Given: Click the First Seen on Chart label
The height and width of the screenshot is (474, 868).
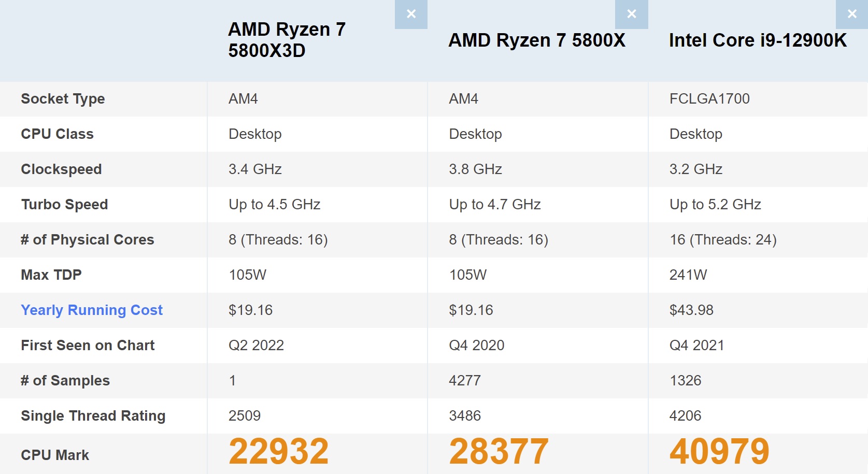Looking at the screenshot, I should coord(87,345).
